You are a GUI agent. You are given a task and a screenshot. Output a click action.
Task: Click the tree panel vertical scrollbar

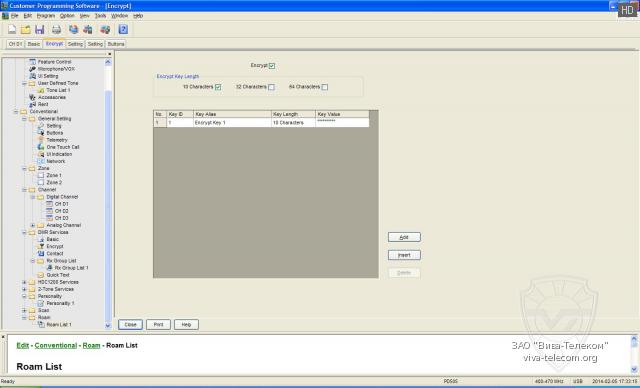tap(108, 194)
